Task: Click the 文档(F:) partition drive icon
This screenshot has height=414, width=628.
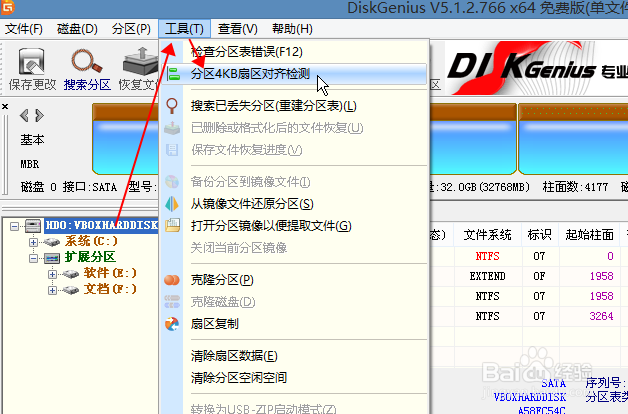Action: [x=70, y=290]
